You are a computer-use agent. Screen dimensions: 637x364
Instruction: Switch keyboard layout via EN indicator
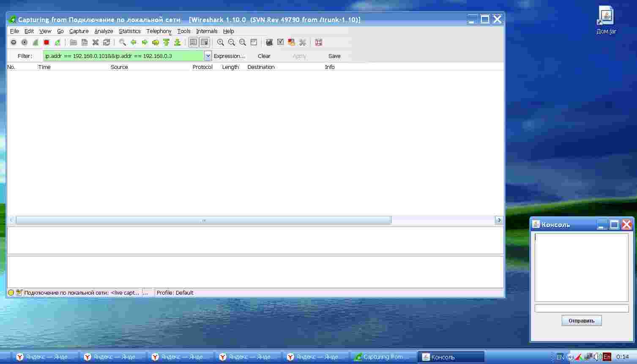tap(560, 357)
